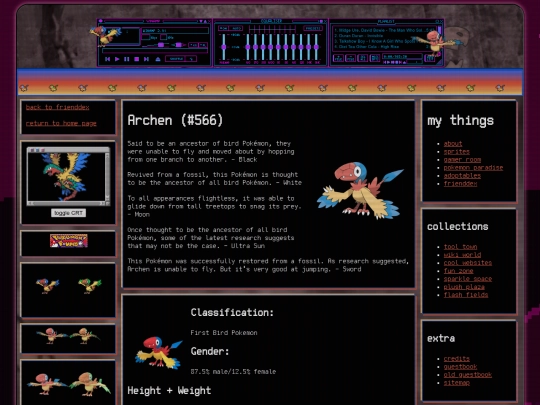The image size is (540, 405).
Task: Click the 'Archen (#566)' heading
Action: [x=175, y=120]
